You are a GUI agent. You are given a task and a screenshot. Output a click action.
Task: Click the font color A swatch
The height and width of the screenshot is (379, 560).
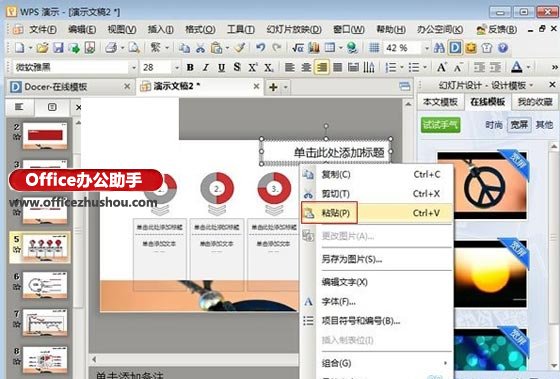tap(517, 67)
